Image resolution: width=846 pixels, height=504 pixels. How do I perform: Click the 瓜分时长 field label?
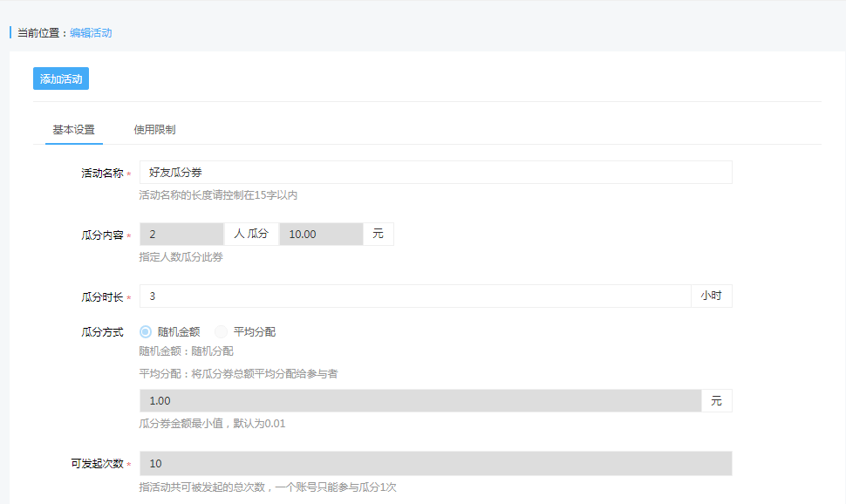tap(103, 297)
